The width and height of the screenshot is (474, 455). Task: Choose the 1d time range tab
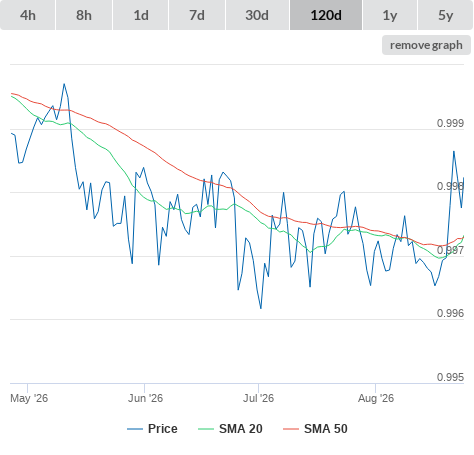141,15
